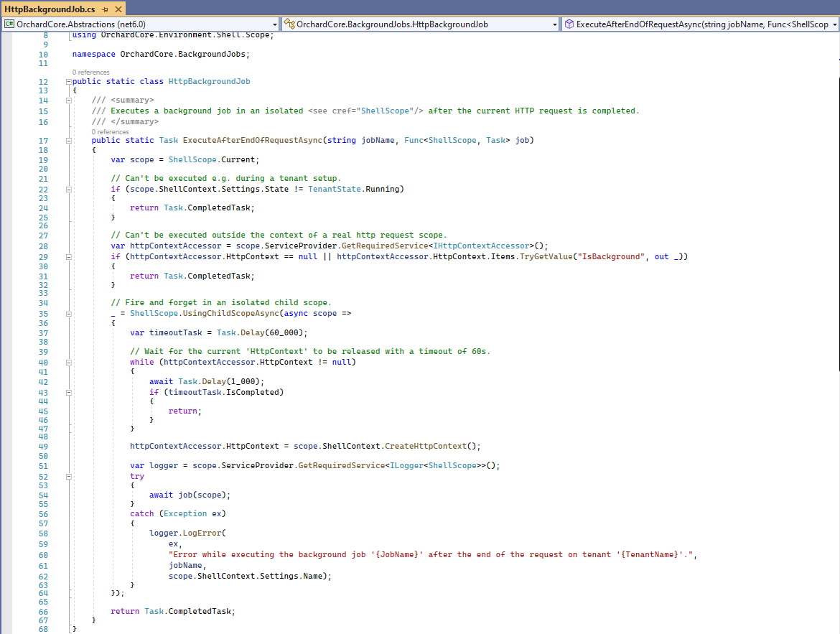Click IHttpContextAccessor type on line 28

pyautogui.click(x=482, y=246)
